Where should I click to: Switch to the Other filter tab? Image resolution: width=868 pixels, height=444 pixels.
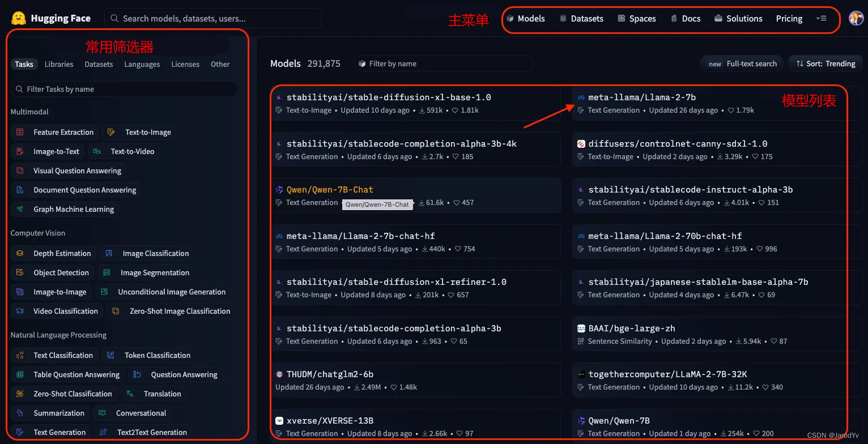pyautogui.click(x=220, y=64)
